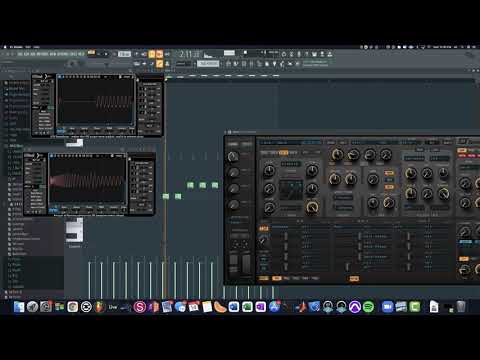Screen dimensions: 480x360
Task: Click the tempo box in the transport panel
Action: pyautogui.click(x=124, y=54)
